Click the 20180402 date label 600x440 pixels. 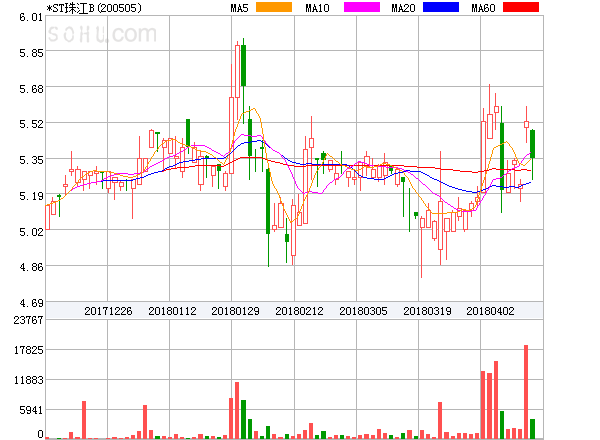coord(490,311)
